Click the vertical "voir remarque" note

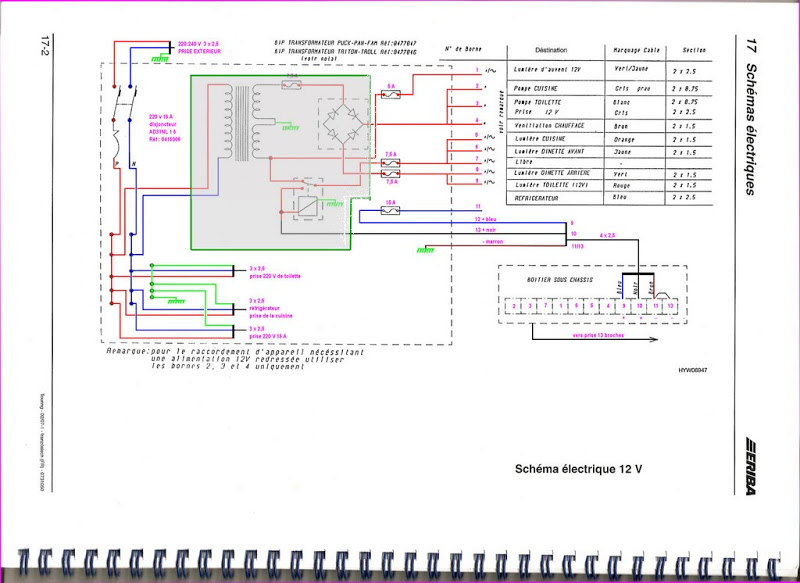501,113
